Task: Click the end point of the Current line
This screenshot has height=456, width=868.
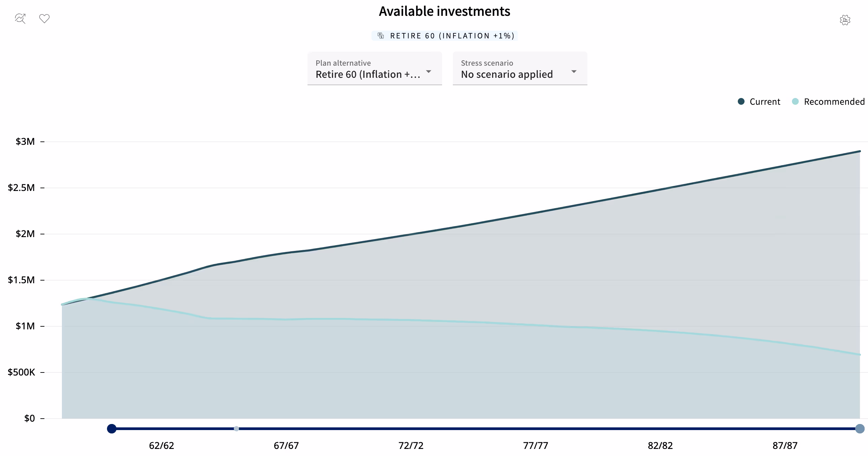Action: pos(860,152)
